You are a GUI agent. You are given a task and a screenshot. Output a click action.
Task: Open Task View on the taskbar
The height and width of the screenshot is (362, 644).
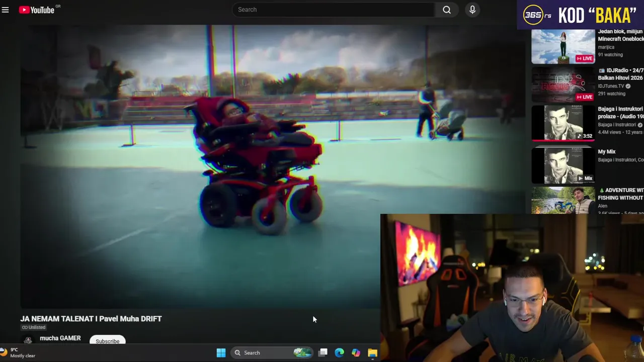[x=323, y=352]
